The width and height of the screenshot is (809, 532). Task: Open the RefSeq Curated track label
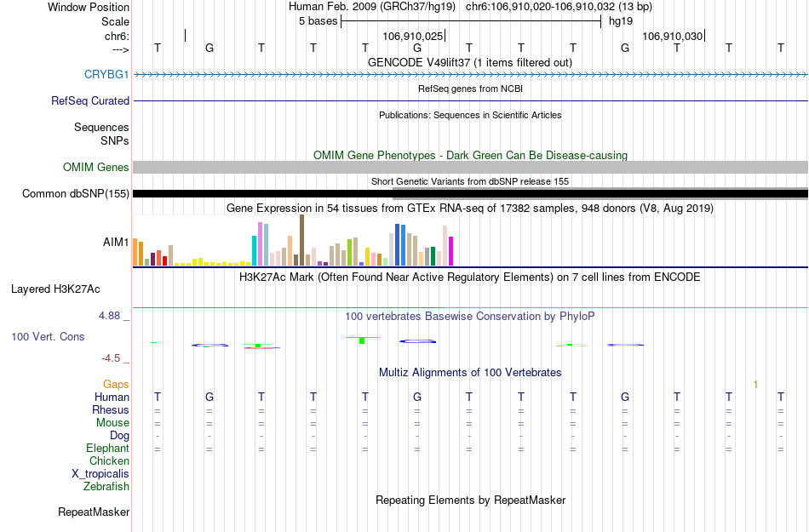click(x=89, y=100)
